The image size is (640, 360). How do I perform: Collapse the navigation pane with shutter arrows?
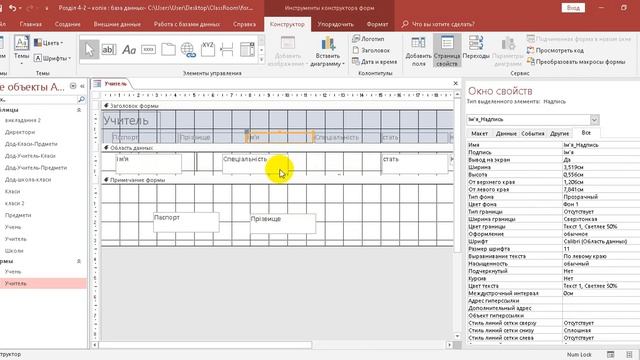click(82, 86)
